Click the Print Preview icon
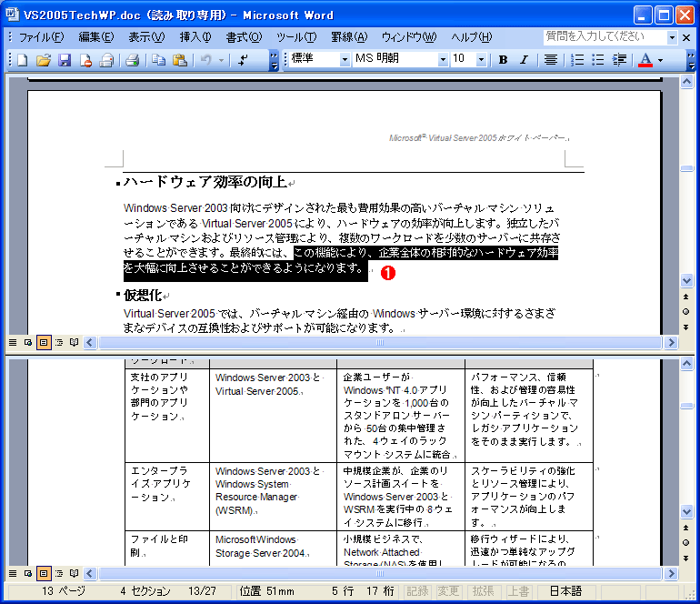This screenshot has height=604, width=700. [106, 59]
